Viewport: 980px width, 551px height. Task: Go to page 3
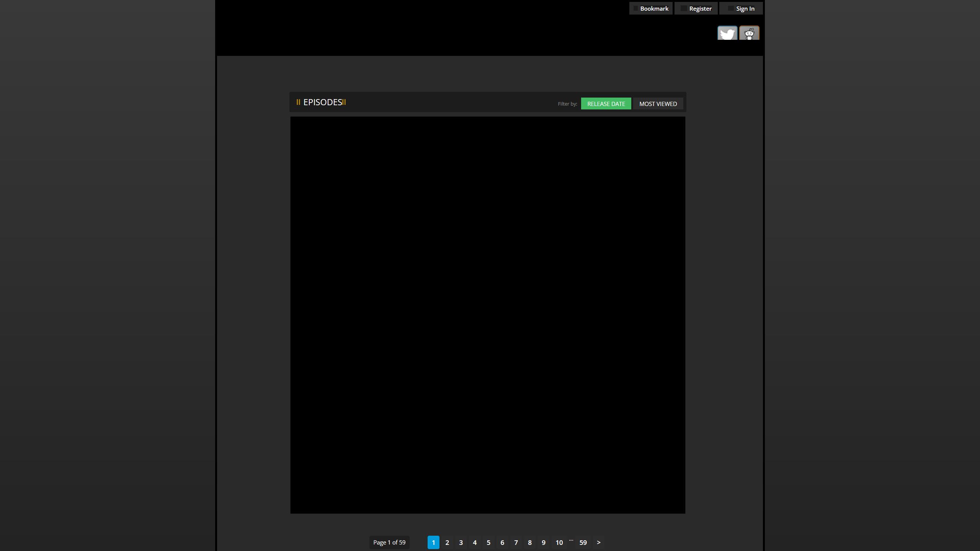(x=461, y=542)
